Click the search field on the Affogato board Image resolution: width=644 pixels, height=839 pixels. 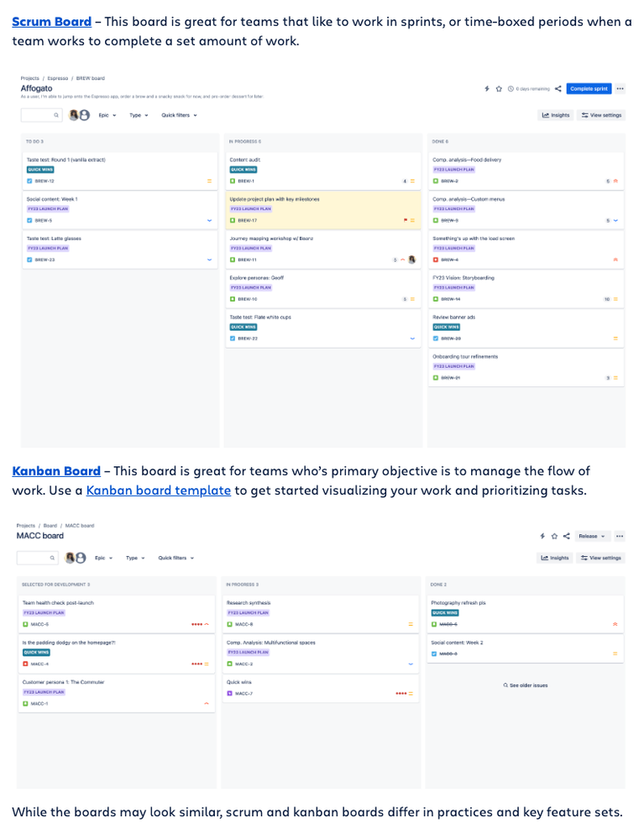[41, 115]
